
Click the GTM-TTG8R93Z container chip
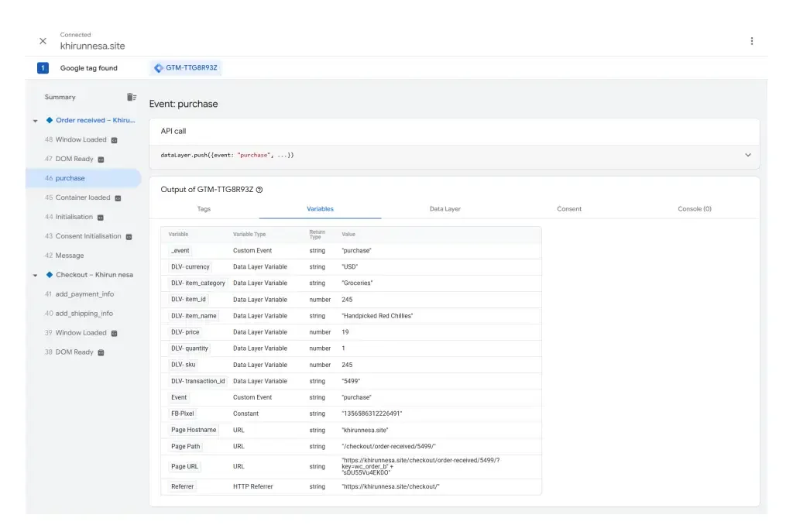tap(186, 68)
